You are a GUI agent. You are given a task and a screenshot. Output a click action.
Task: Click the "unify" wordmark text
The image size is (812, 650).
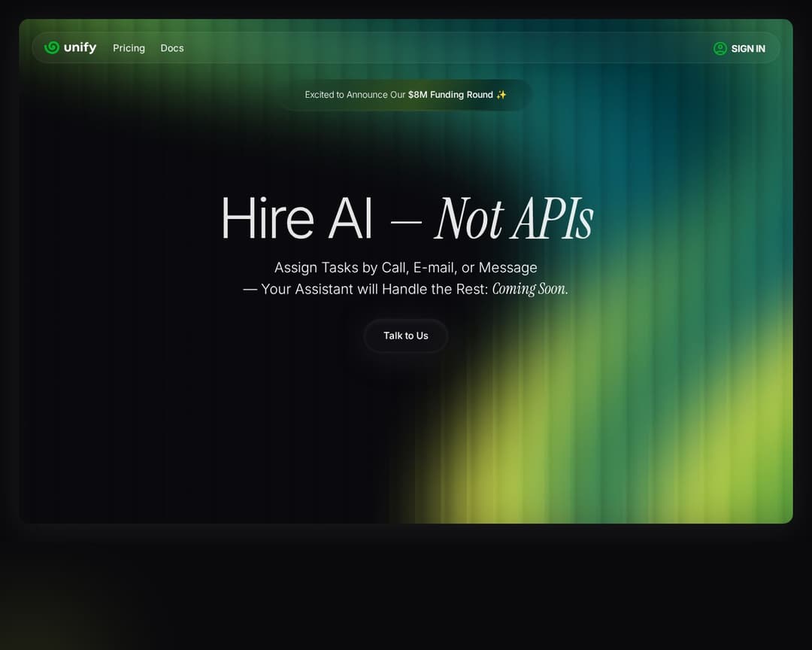pos(80,47)
